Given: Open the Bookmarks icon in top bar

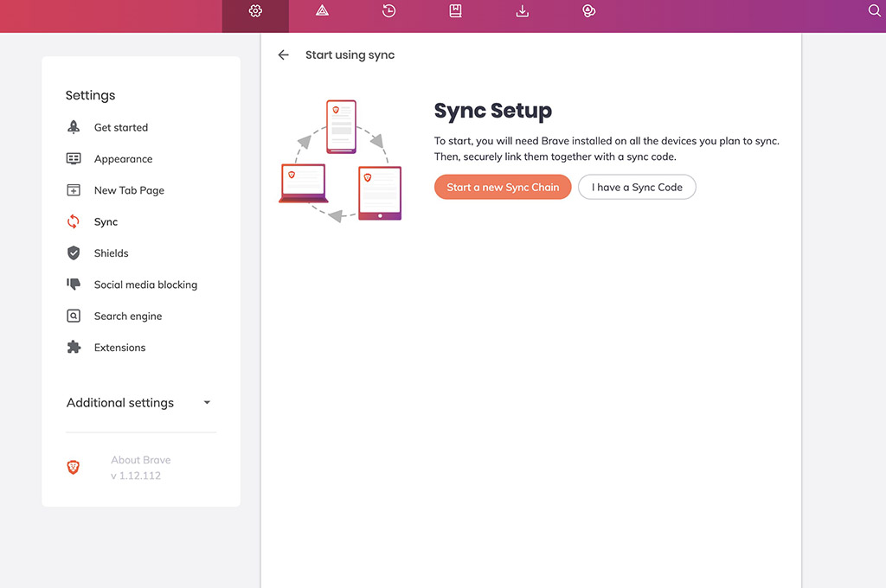Looking at the screenshot, I should click(x=455, y=11).
